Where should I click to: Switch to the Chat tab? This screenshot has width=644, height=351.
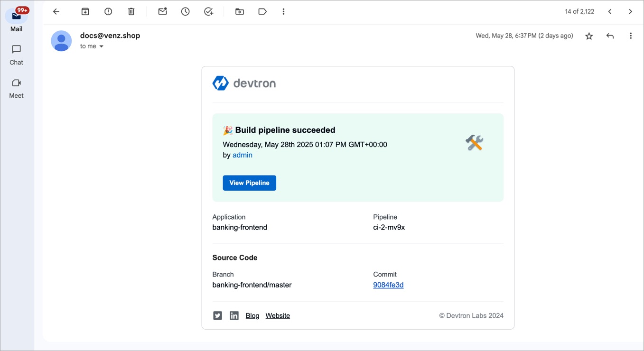(x=16, y=55)
